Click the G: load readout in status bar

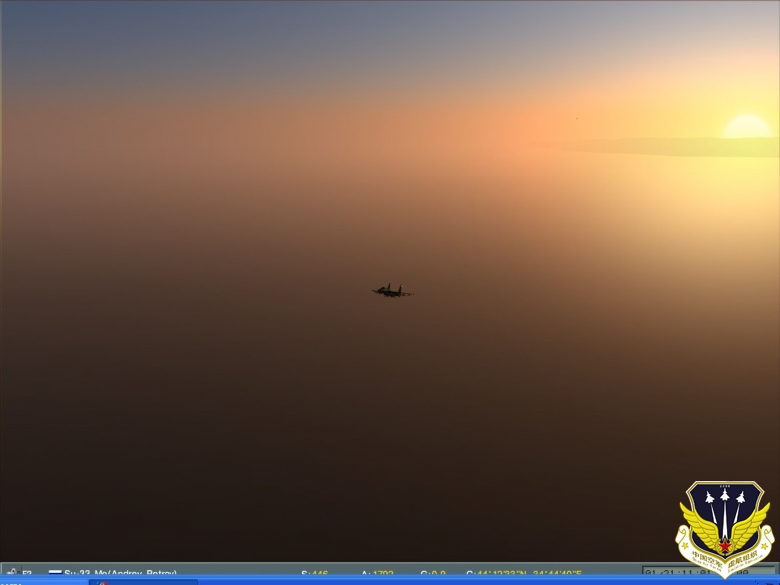(432, 574)
